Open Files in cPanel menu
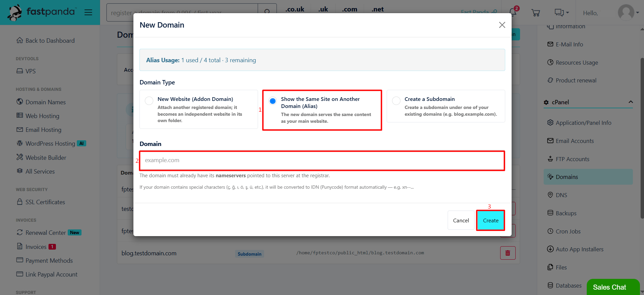This screenshot has width=644, height=295. click(557, 267)
